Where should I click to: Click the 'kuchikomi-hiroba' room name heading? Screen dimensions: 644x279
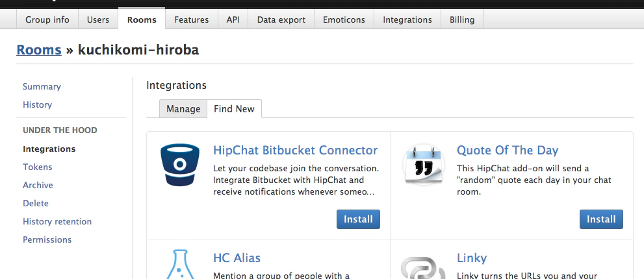(138, 50)
